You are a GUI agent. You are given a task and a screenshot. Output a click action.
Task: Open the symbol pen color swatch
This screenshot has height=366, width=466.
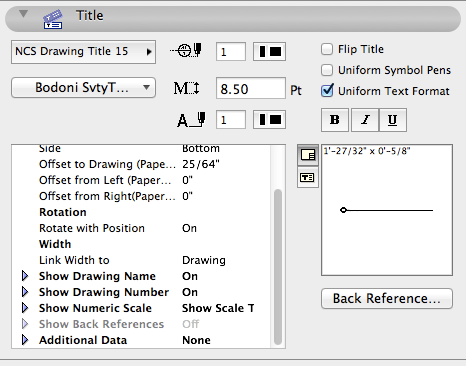tap(269, 52)
